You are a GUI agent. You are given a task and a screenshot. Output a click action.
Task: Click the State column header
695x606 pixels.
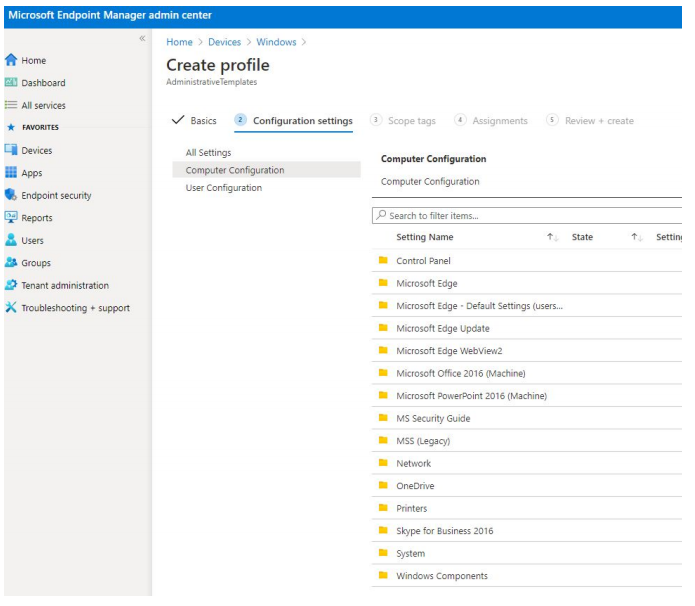coord(582,237)
